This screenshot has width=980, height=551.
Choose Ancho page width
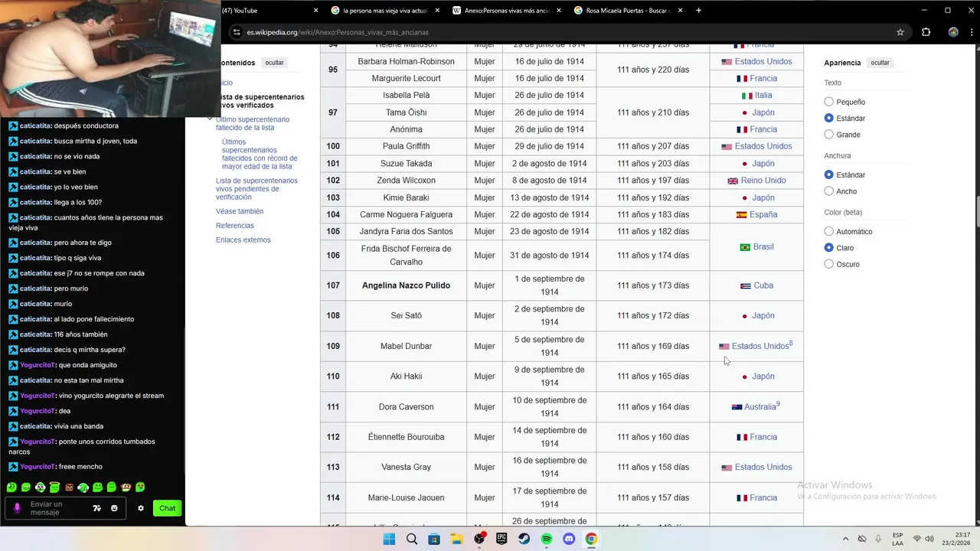[x=829, y=191]
